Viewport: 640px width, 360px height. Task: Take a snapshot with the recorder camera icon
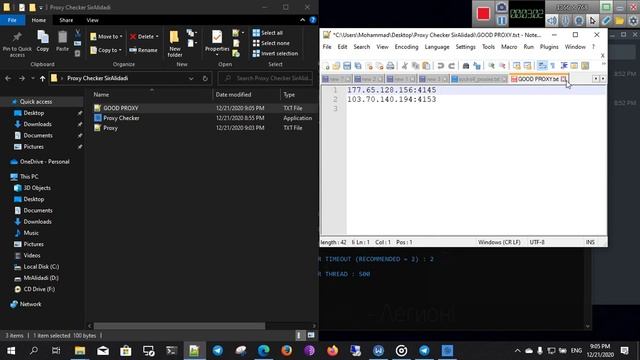pos(502,7)
